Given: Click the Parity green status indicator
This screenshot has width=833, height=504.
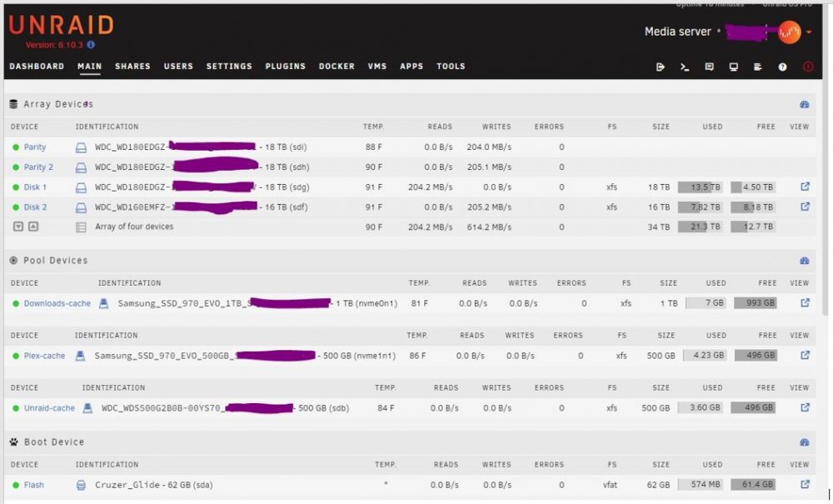Looking at the screenshot, I should click(x=16, y=147).
